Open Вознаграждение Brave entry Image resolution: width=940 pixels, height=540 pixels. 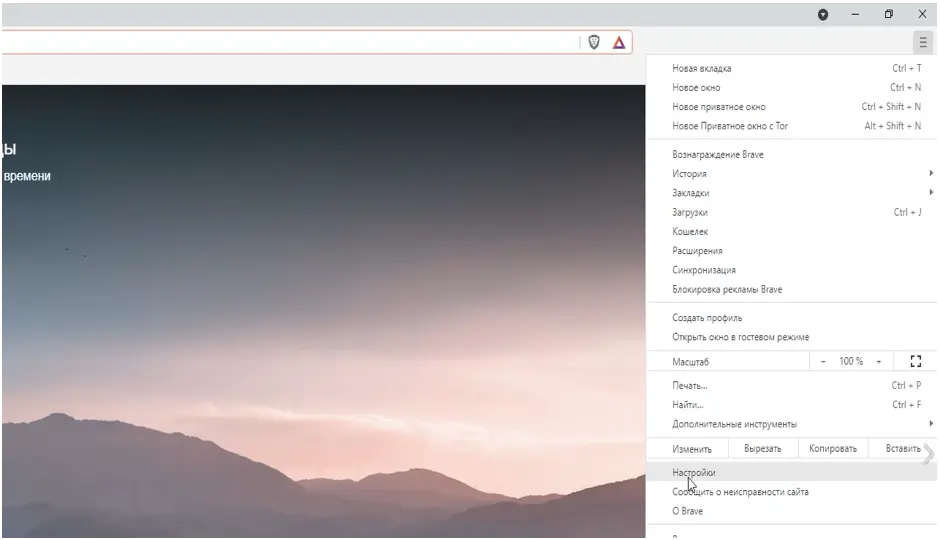click(791, 155)
